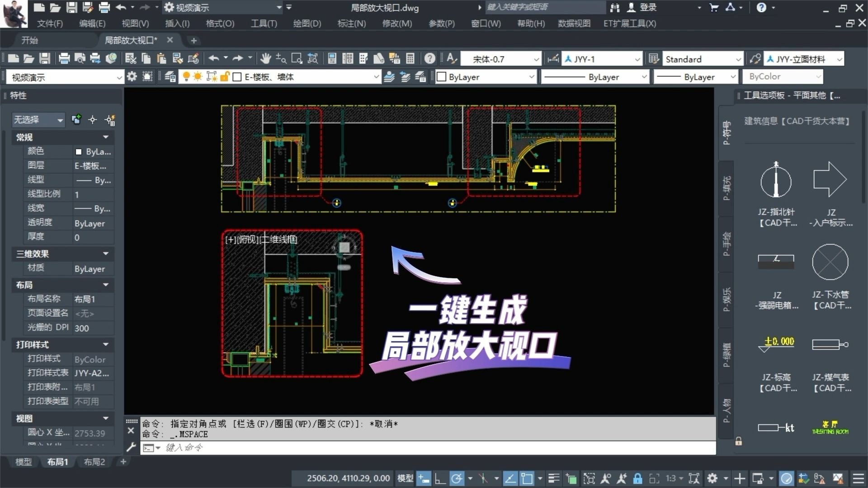This screenshot has height=488, width=868.
Task: Activate the Zoom Window toolbar icon
Action: coord(297,58)
